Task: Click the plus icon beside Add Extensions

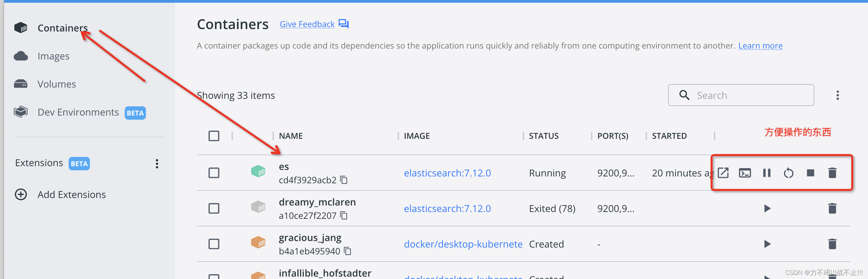Action: point(21,195)
